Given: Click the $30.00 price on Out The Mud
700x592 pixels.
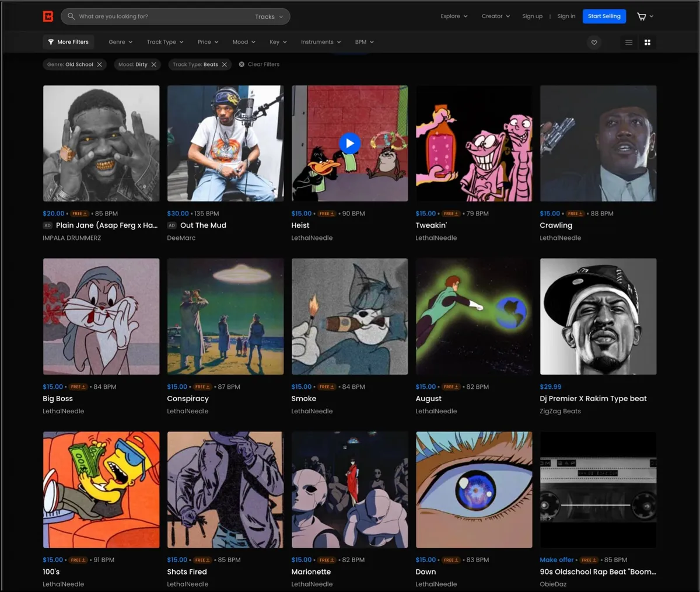Looking at the screenshot, I should click(x=178, y=214).
